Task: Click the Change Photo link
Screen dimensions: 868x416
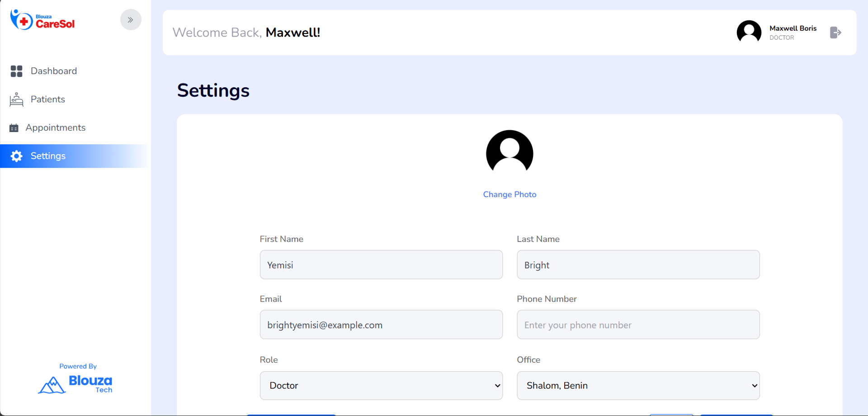Action: pyautogui.click(x=509, y=194)
